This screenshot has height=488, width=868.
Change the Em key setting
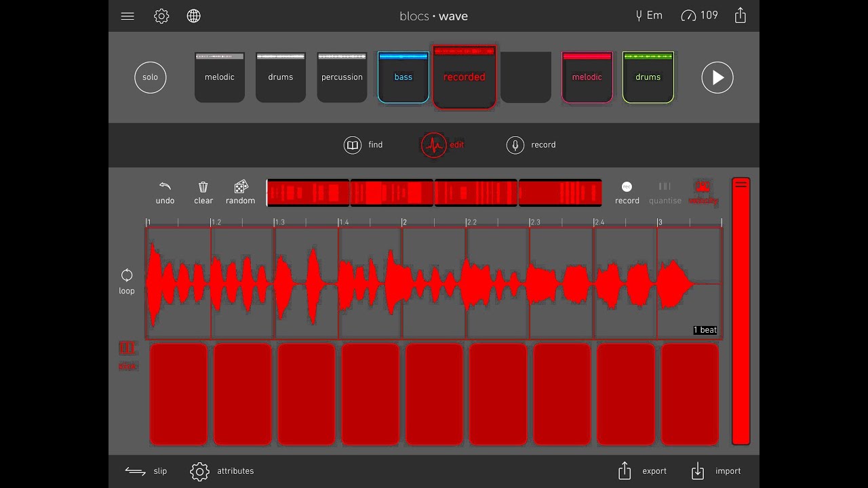[649, 16]
